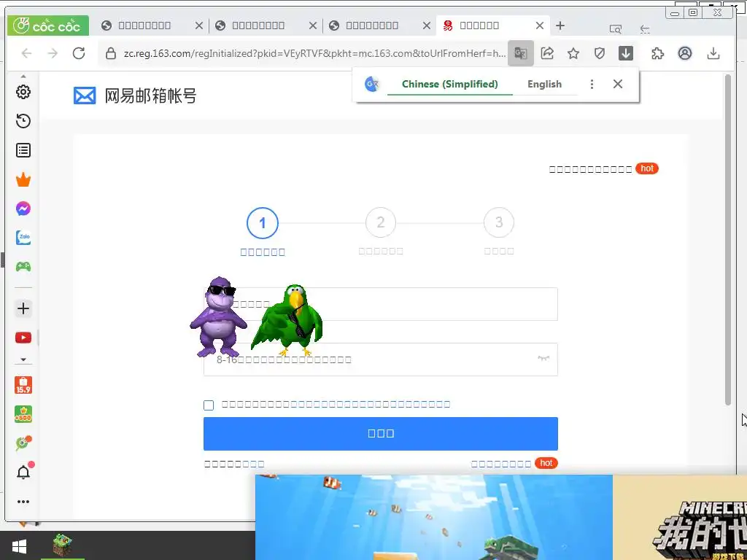Open YouTube in the sidebar
This screenshot has height=560, width=747.
point(23,338)
